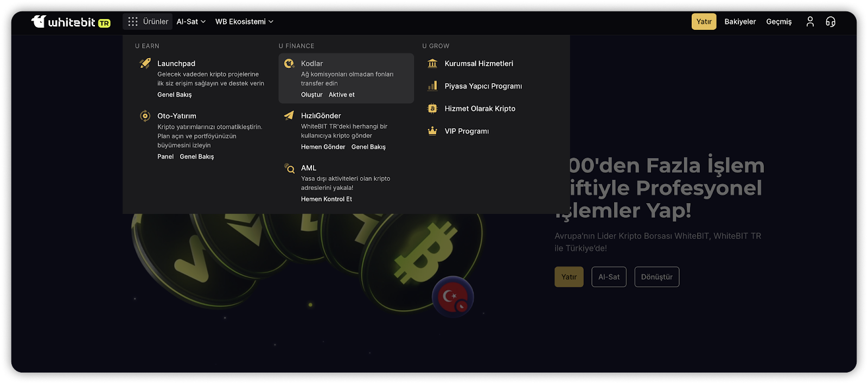Image resolution: width=868 pixels, height=384 pixels.
Task: Click the headset support icon
Action: coord(831,22)
